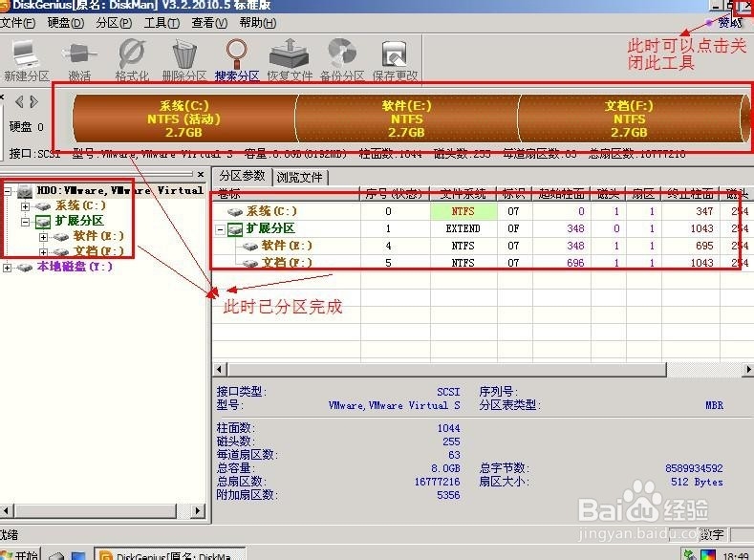Select 系统(C:) in the left tree
The image size is (754, 560).
pyautogui.click(x=80, y=205)
